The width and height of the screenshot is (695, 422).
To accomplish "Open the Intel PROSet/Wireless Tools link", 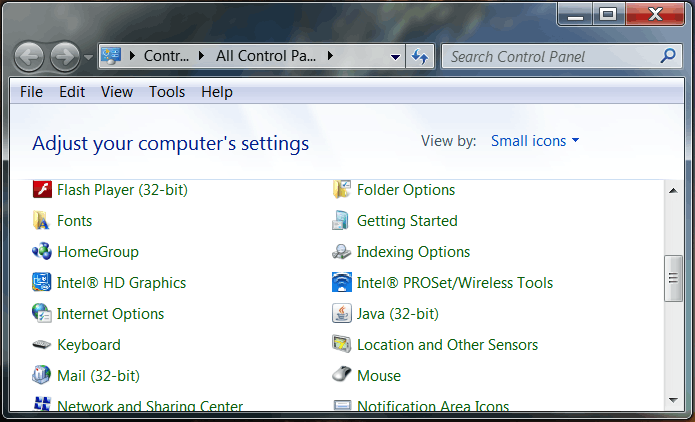I will tap(455, 283).
